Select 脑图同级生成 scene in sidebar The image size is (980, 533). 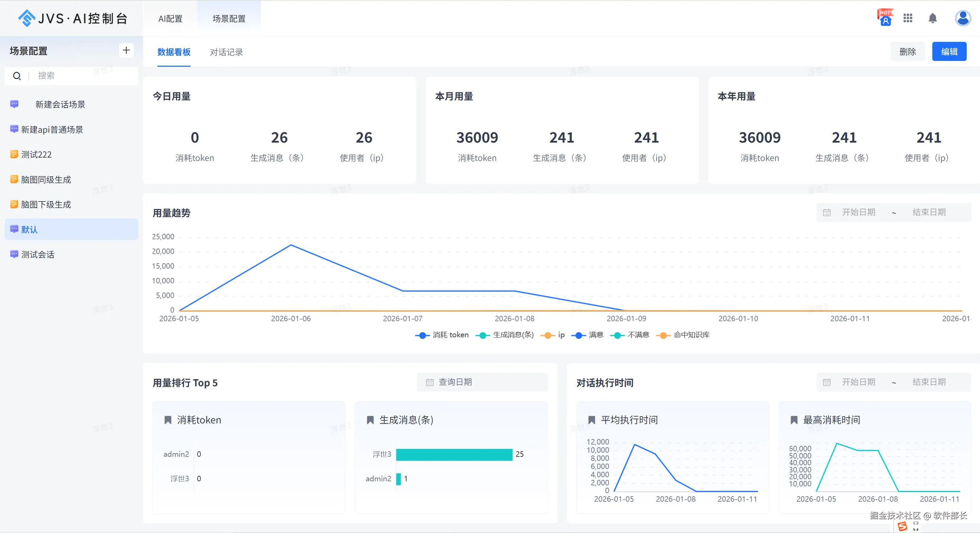click(46, 179)
